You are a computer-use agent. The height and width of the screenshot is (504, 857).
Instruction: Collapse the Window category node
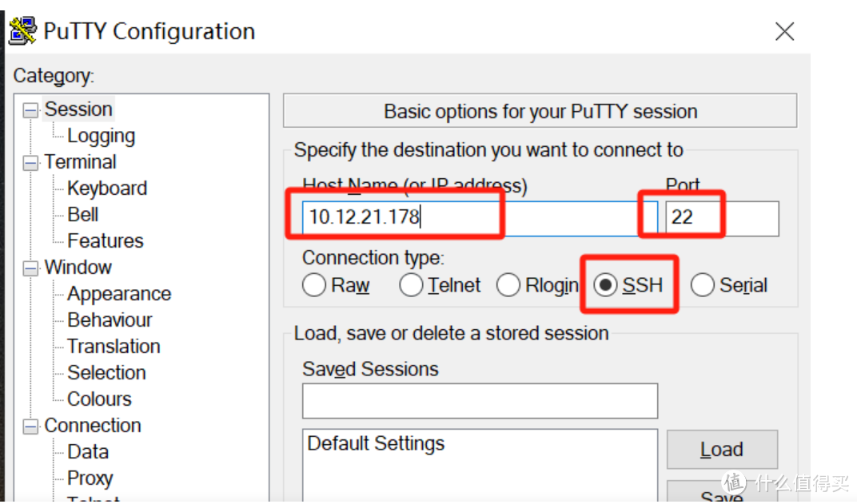tap(30, 268)
